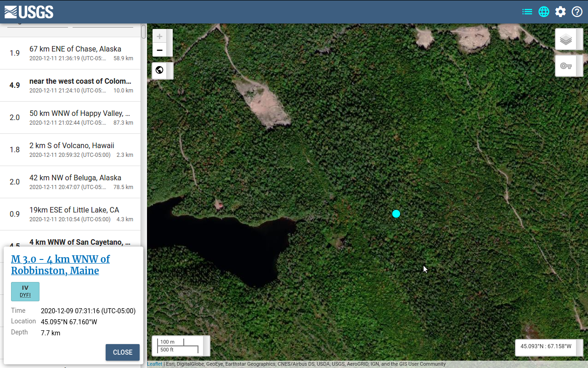Select the 4.9 near west coast of Colombia event
This screenshot has width=588, height=368.
click(70, 85)
